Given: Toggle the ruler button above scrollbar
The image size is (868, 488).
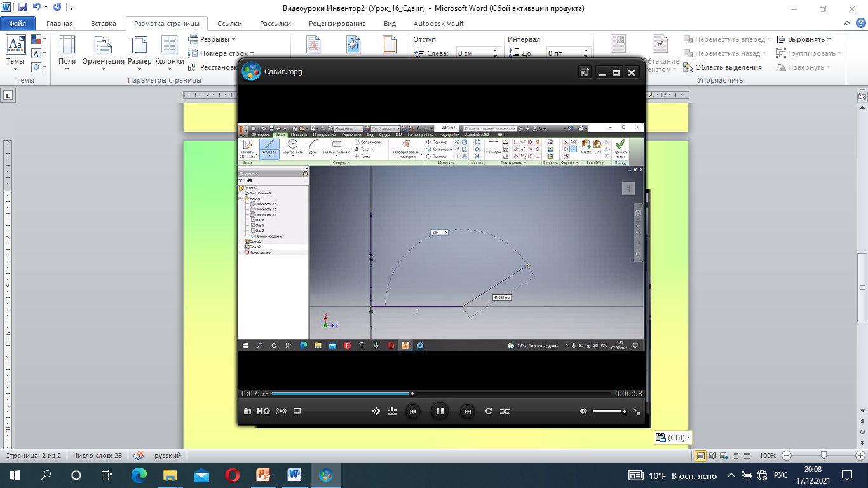Looking at the screenshot, I should [x=862, y=97].
